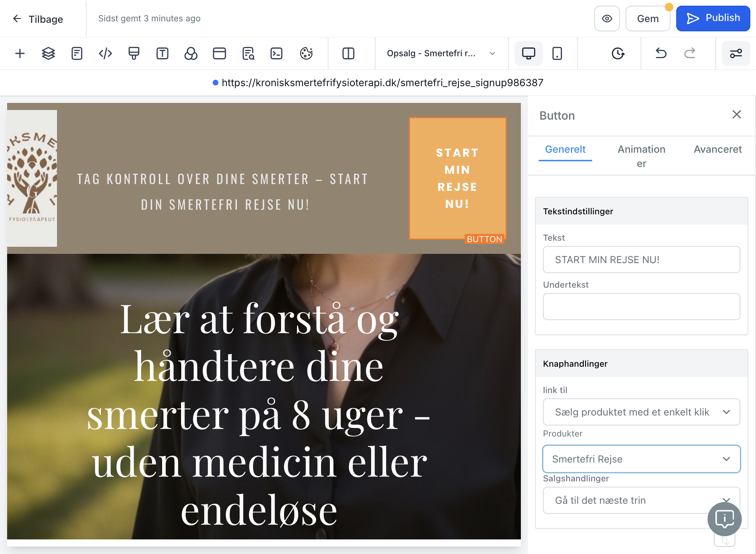The image size is (756, 554).
Task: Click the preview eye button
Action: (607, 19)
